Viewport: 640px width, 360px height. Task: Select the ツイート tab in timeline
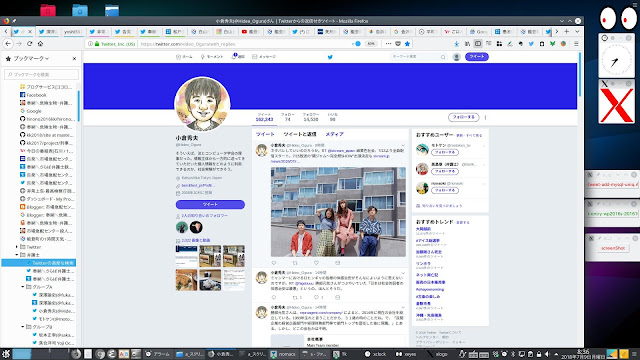coord(265,134)
